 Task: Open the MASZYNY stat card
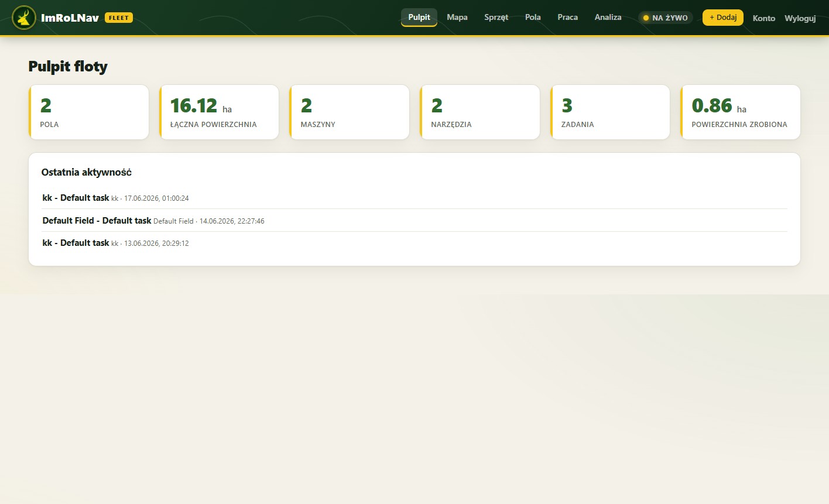pyautogui.click(x=350, y=112)
